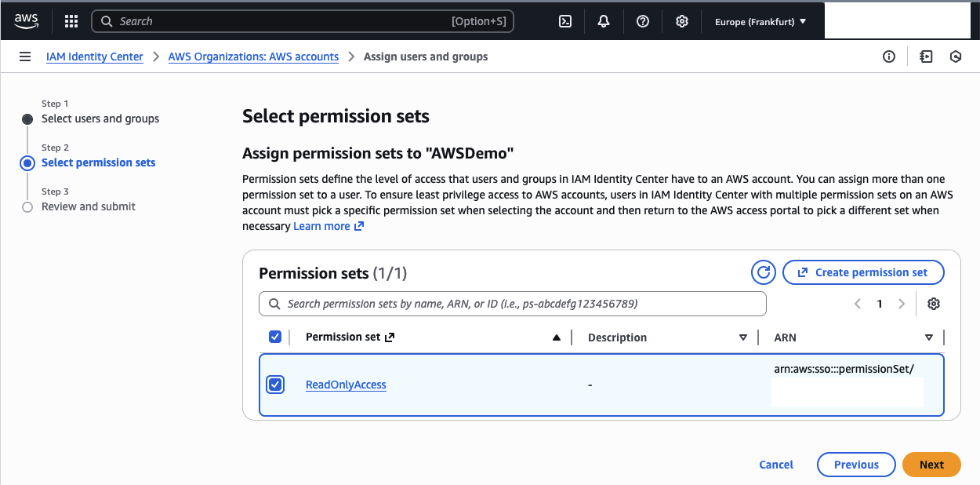Click the Next button
980x485 pixels.
931,464
